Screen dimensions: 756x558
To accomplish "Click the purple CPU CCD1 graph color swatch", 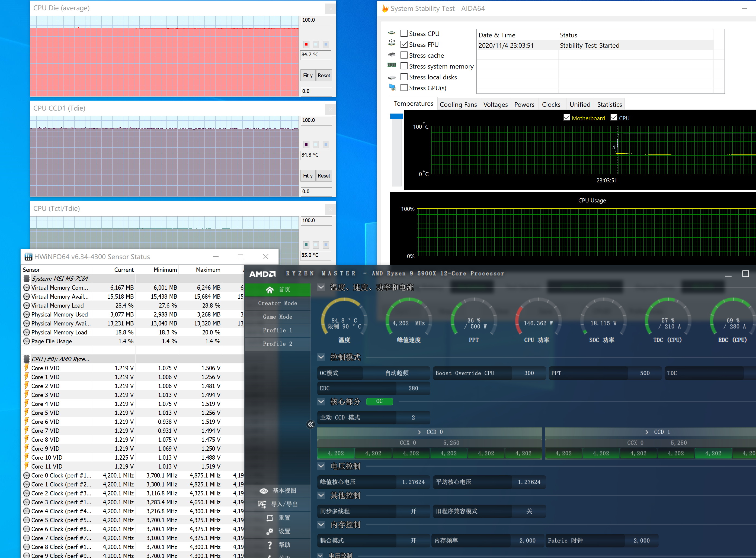I will [x=306, y=144].
